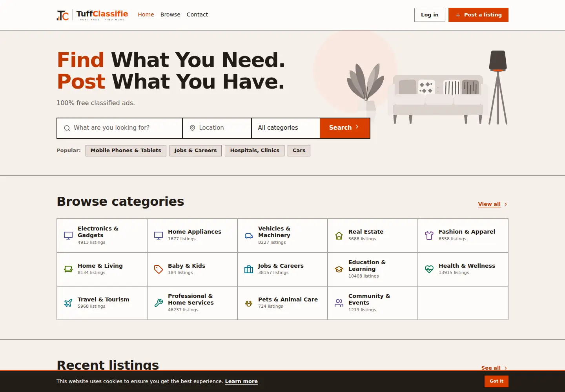Open the All categories dropdown
Image resolution: width=565 pixels, height=392 pixels.
tap(286, 128)
